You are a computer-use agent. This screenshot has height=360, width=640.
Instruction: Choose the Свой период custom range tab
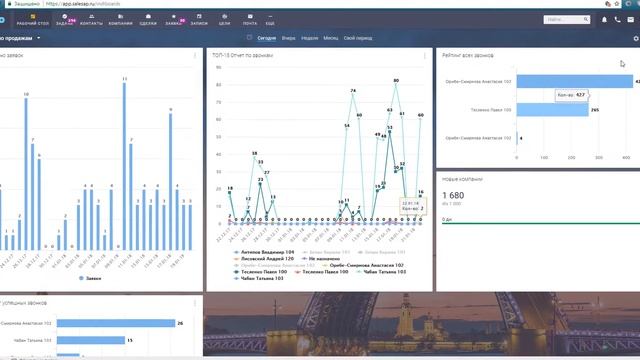click(358, 38)
